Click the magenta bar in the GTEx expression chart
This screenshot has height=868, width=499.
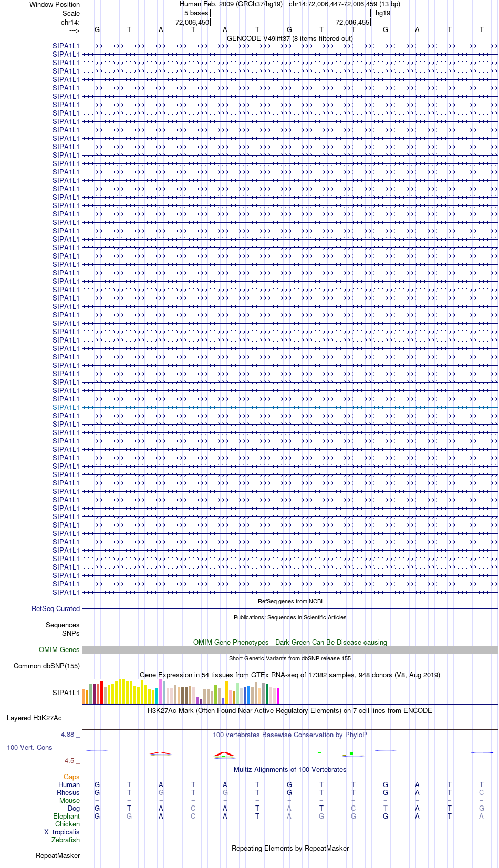point(278,696)
